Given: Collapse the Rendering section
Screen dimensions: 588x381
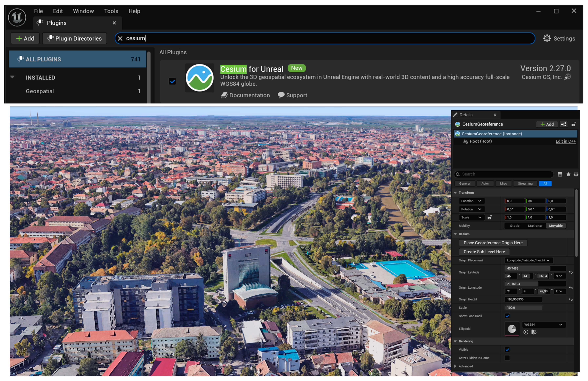Looking at the screenshot, I should coord(455,341).
